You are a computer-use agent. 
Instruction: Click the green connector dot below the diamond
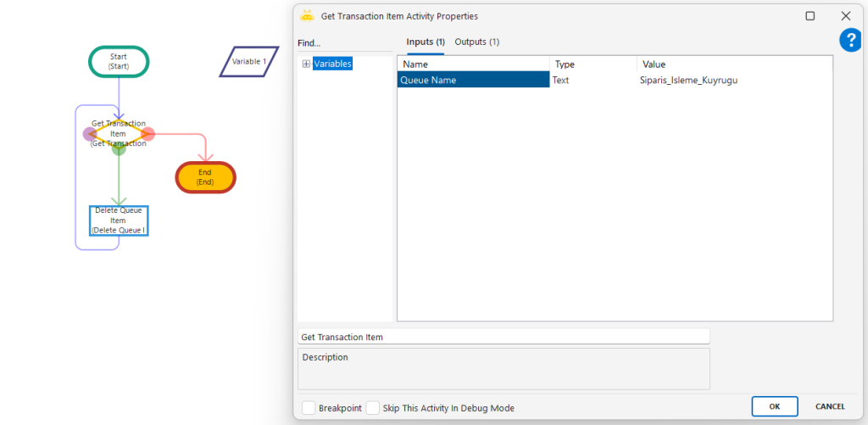coord(119,149)
